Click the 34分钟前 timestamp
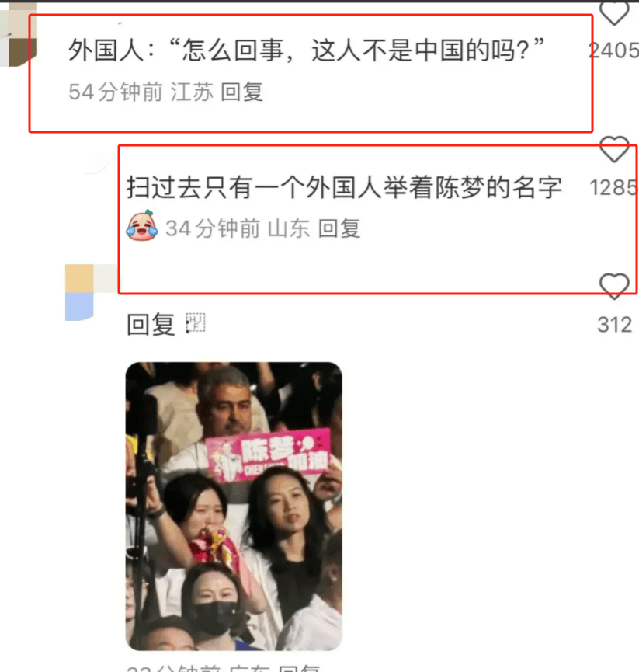 (213, 228)
